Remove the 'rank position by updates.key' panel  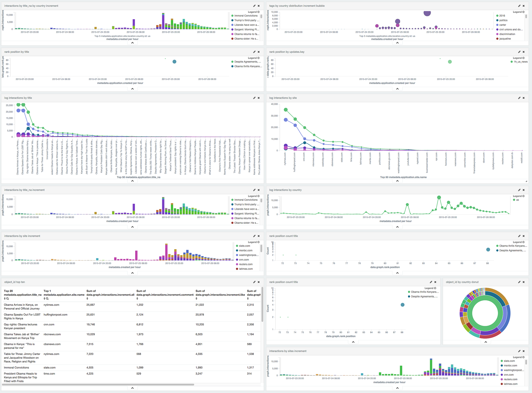pyautogui.click(x=523, y=52)
